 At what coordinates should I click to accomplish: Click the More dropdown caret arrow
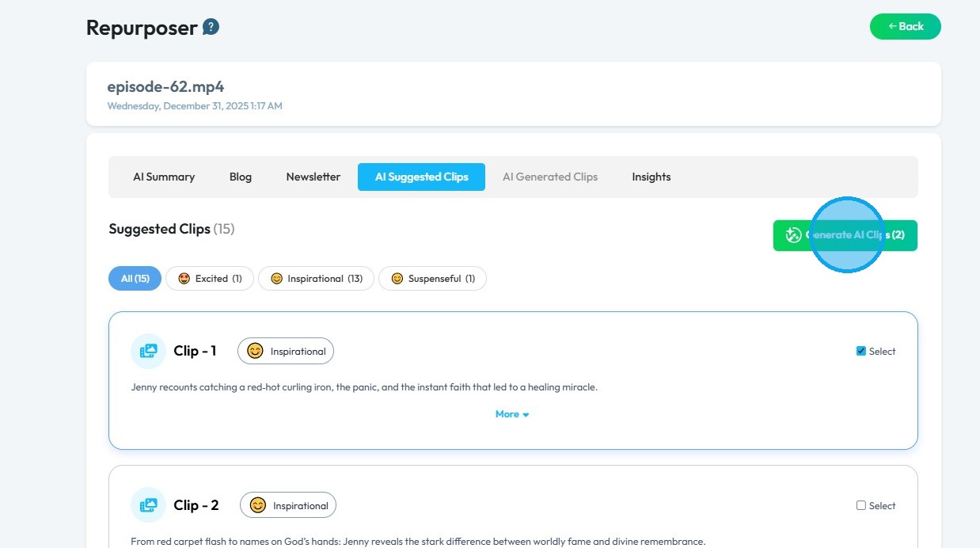[x=526, y=415]
